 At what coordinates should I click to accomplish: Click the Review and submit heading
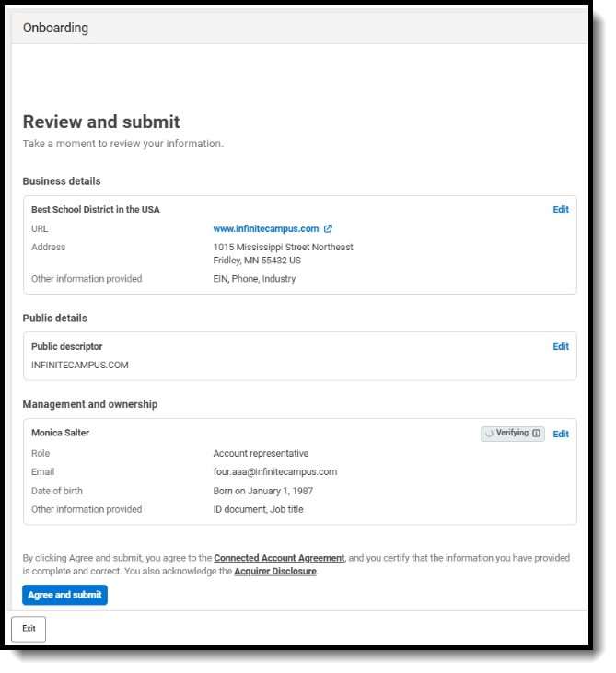pyautogui.click(x=101, y=122)
